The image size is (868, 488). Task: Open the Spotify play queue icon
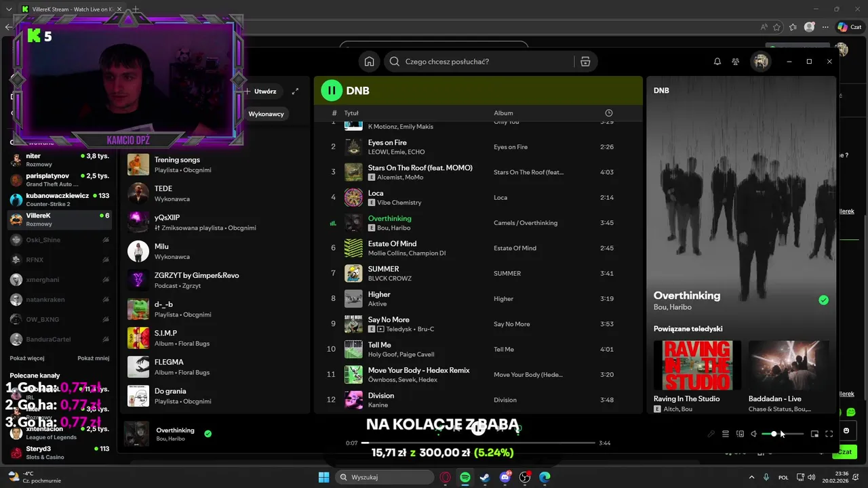[725, 434]
